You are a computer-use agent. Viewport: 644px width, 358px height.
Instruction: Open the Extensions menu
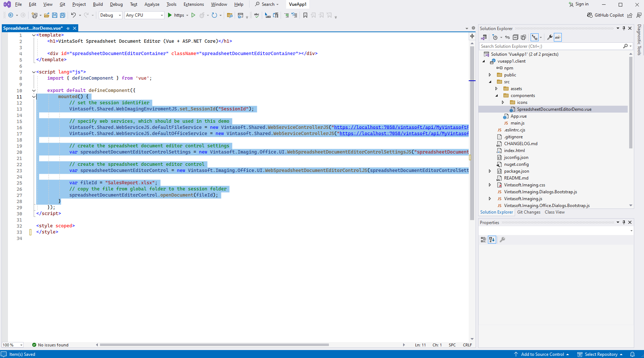pyautogui.click(x=193, y=4)
